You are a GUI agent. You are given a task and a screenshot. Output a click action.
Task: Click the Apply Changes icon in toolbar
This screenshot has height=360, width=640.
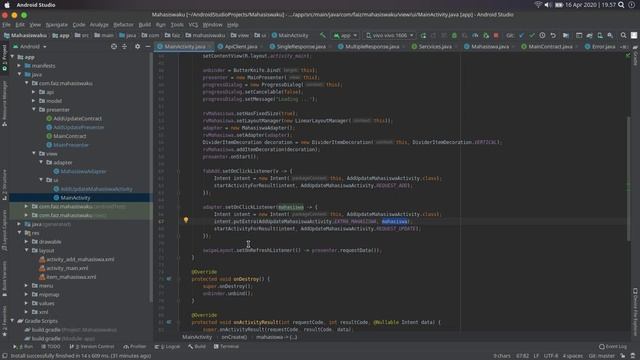click(433, 36)
